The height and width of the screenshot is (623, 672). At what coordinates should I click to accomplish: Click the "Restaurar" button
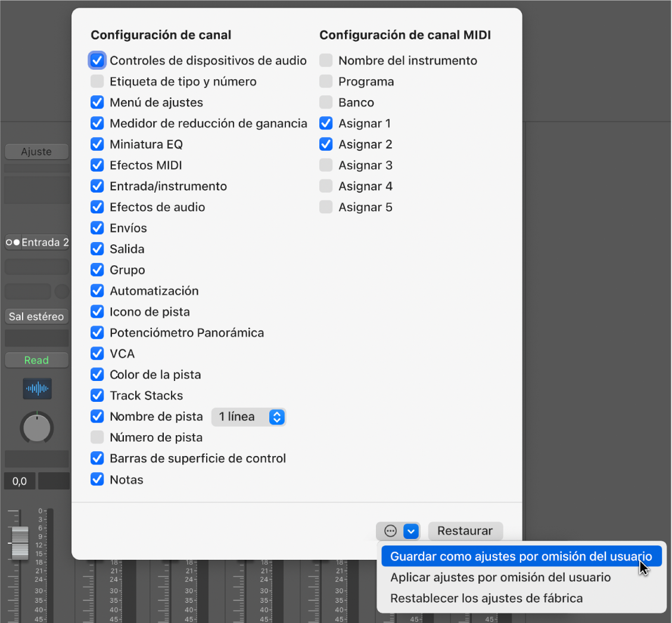click(x=465, y=531)
